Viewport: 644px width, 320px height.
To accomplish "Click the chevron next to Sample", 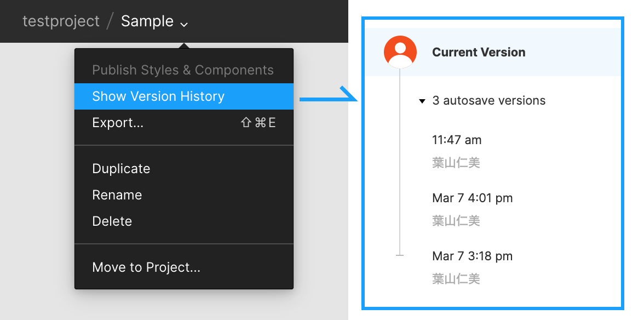I will pos(185,24).
